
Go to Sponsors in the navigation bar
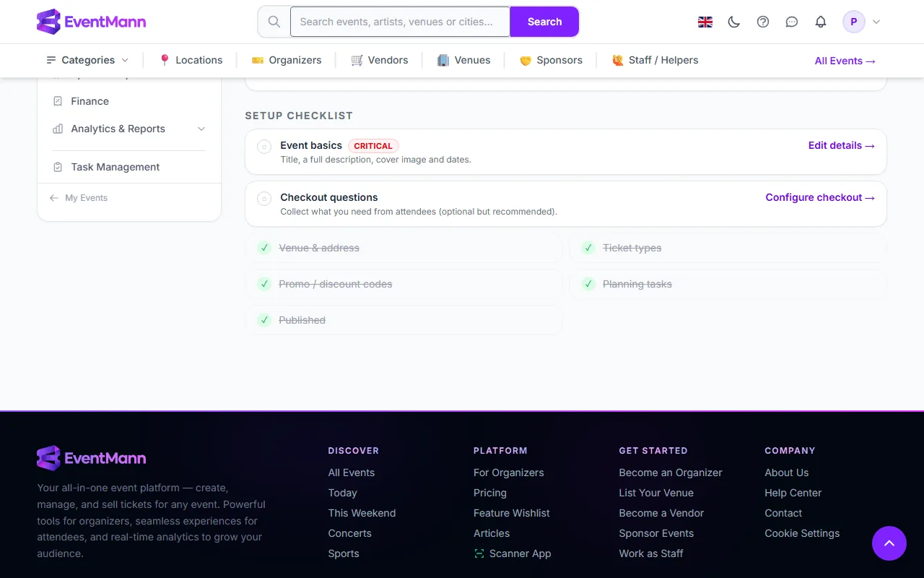point(551,60)
